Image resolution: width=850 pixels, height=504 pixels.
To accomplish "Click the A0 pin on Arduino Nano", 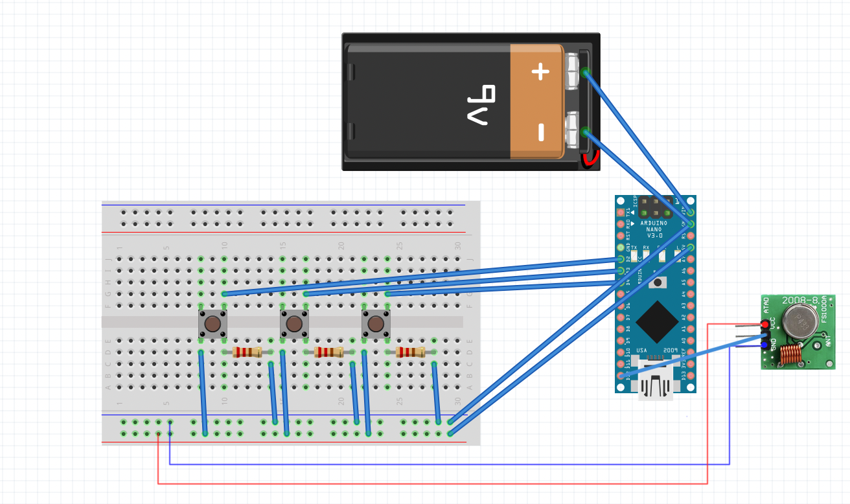I will [691, 341].
